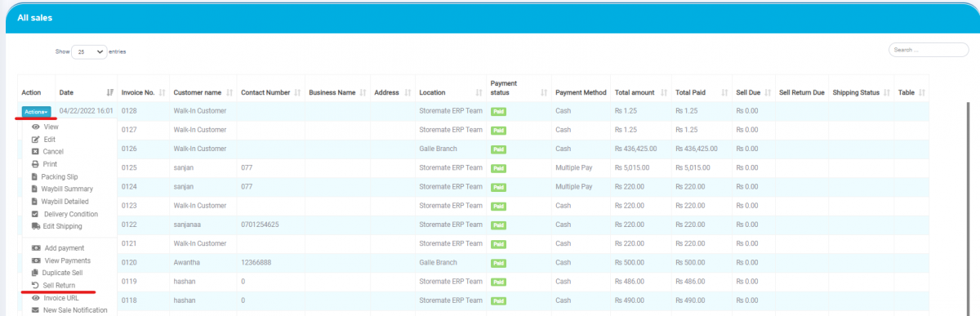Click envelope icon beside New Sale Notification
Viewport: 980px width, 316px height.
[35, 309]
